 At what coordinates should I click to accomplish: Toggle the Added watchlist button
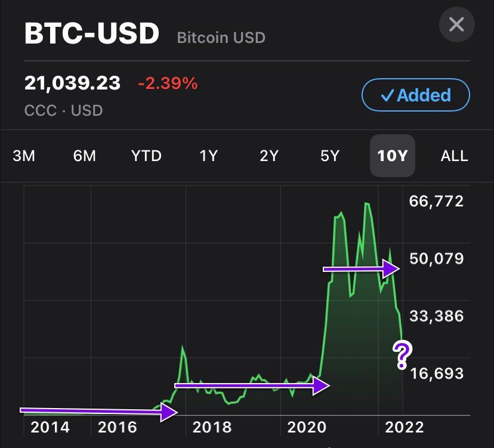[x=415, y=95]
